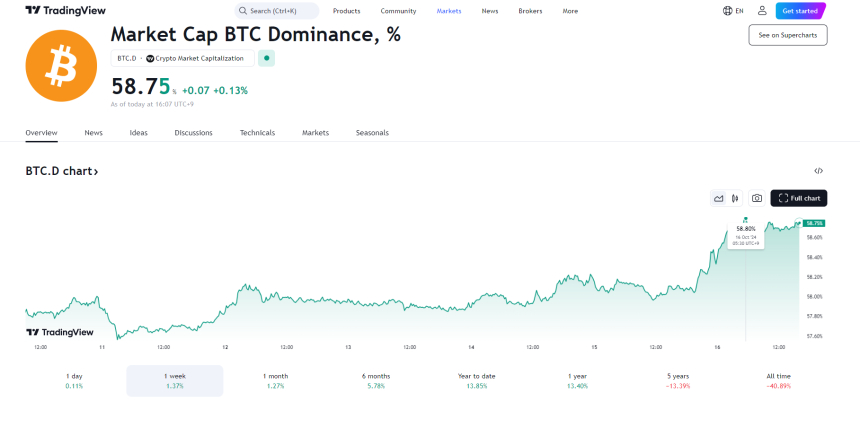Take chart snapshot with camera icon
Image resolution: width=860 pixels, height=428 pixels.
pos(757,198)
